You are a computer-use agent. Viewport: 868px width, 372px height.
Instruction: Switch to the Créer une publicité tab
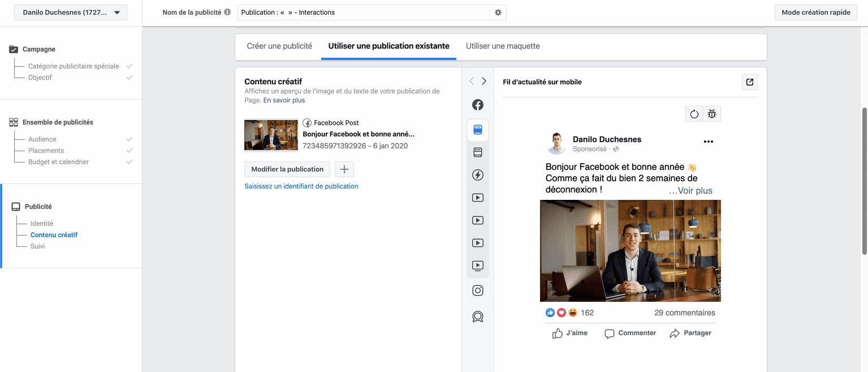pos(279,46)
